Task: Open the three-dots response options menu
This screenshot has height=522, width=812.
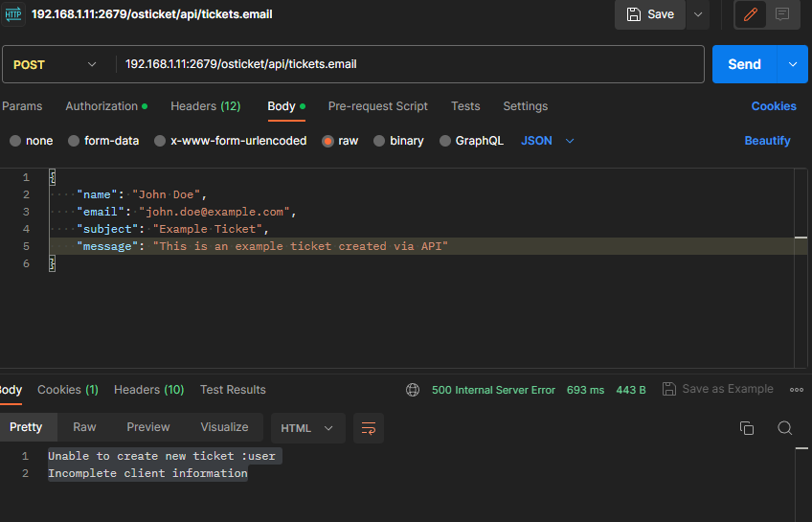Action: tap(796, 390)
